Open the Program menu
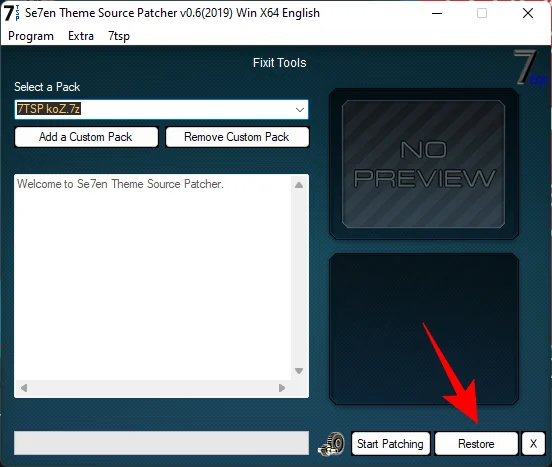 pos(31,36)
